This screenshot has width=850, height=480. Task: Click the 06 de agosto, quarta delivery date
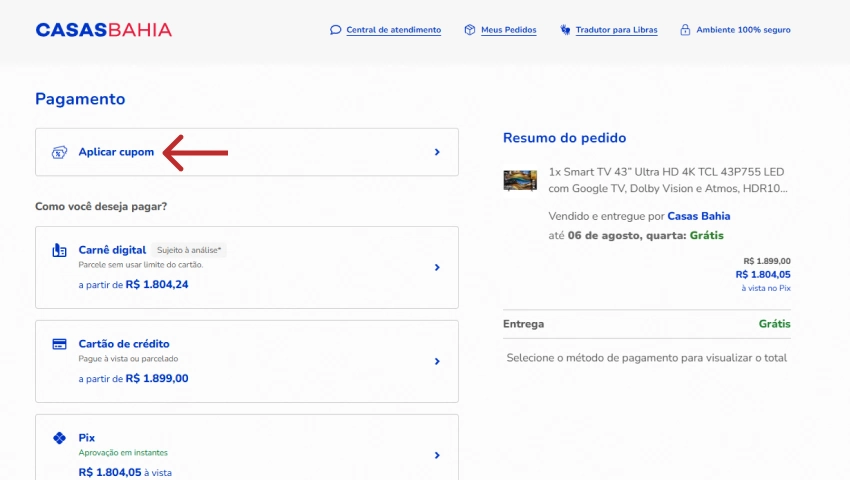627,235
